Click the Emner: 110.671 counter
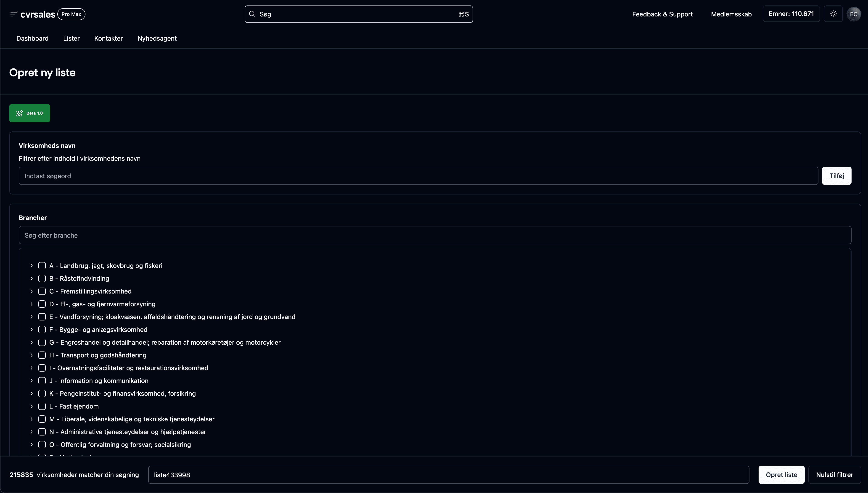 click(x=791, y=14)
